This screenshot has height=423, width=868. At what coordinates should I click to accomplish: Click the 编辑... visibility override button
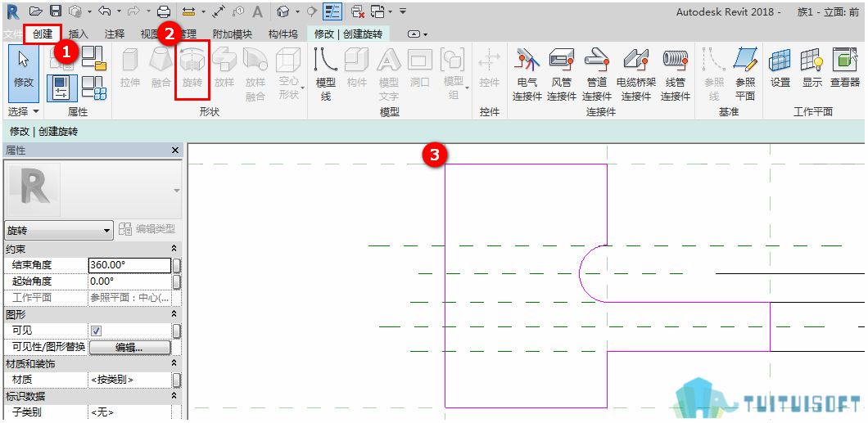pos(129,347)
